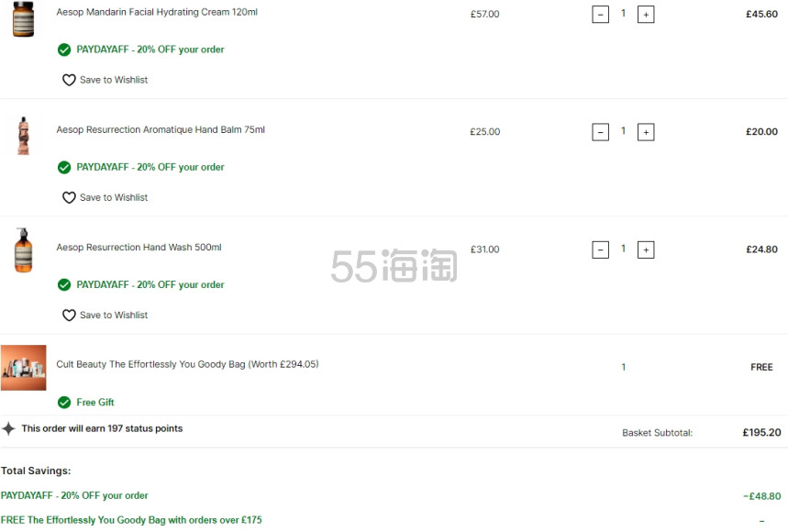The width and height of the screenshot is (788, 532).
Task: Open Cult Beauty Effortlessly You Goody Bag link
Action: [187, 364]
